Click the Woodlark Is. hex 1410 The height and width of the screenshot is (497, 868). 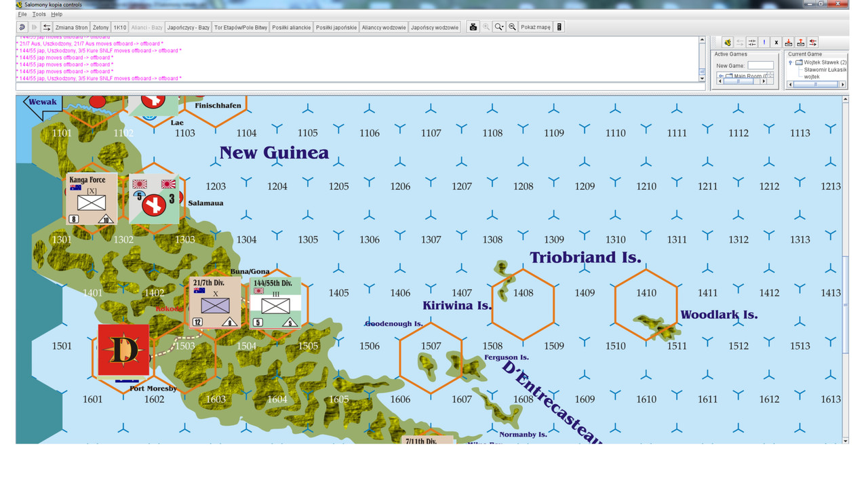coord(646,304)
